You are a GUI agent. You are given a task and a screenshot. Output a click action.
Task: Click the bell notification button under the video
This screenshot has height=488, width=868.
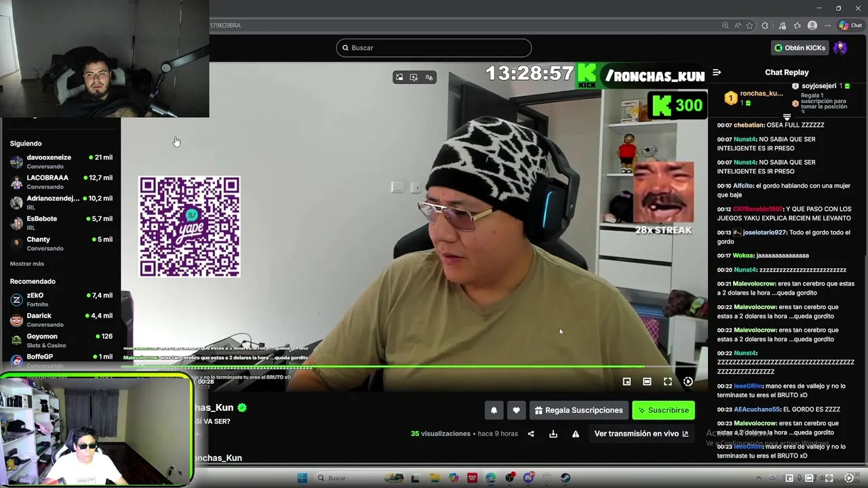point(494,410)
